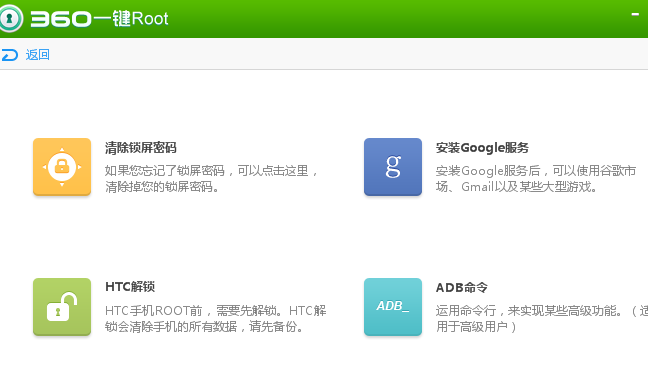Click the white lock symbol inside orange tile
648x391 pixels.
click(62, 166)
